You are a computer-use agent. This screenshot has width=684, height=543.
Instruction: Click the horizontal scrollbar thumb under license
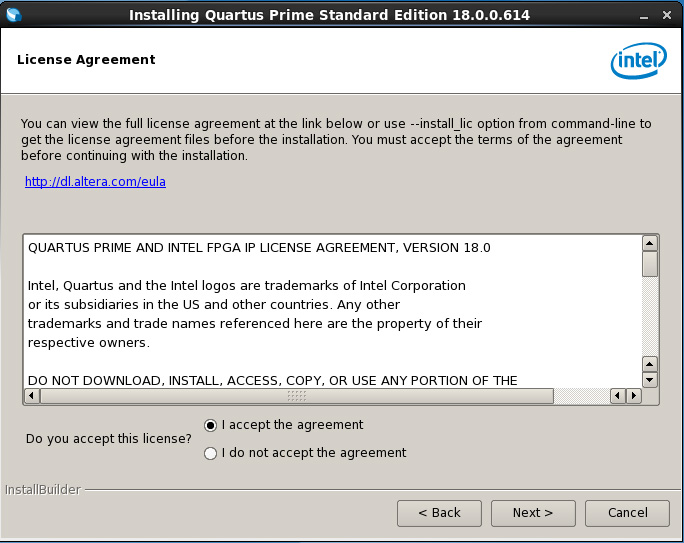(x=297, y=396)
